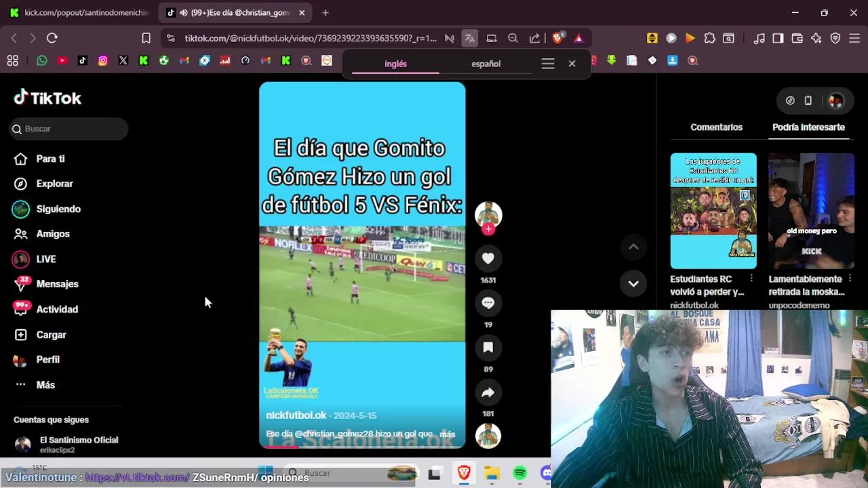
Task: Click the Brave Rewards triangle icon
Action: click(x=578, y=38)
